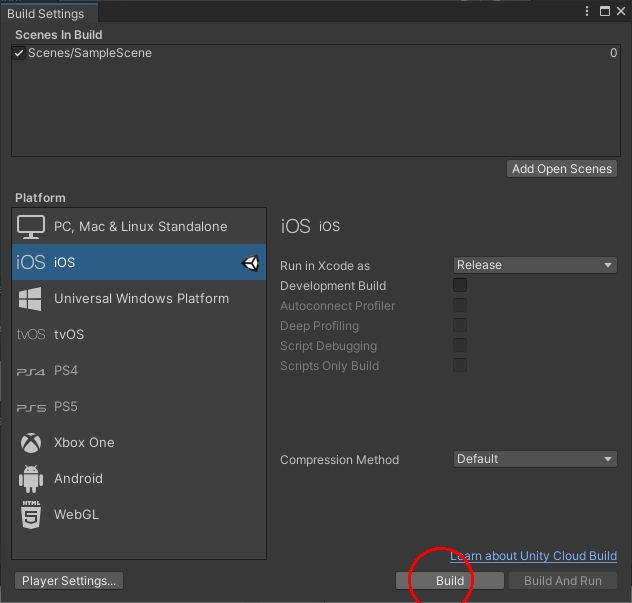Click the PS4 logo icon

(31, 371)
